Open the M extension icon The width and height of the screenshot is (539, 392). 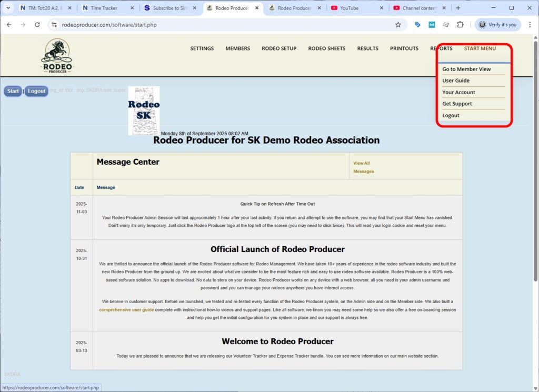pos(432,24)
